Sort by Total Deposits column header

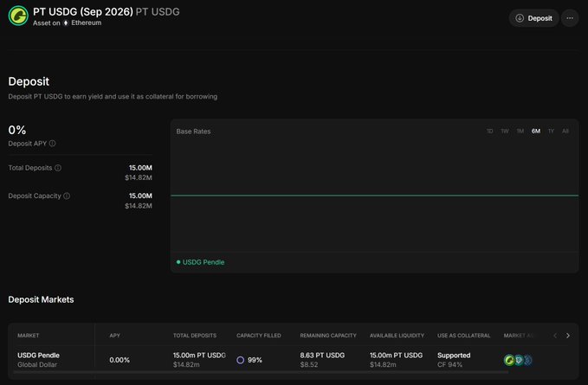coord(195,336)
